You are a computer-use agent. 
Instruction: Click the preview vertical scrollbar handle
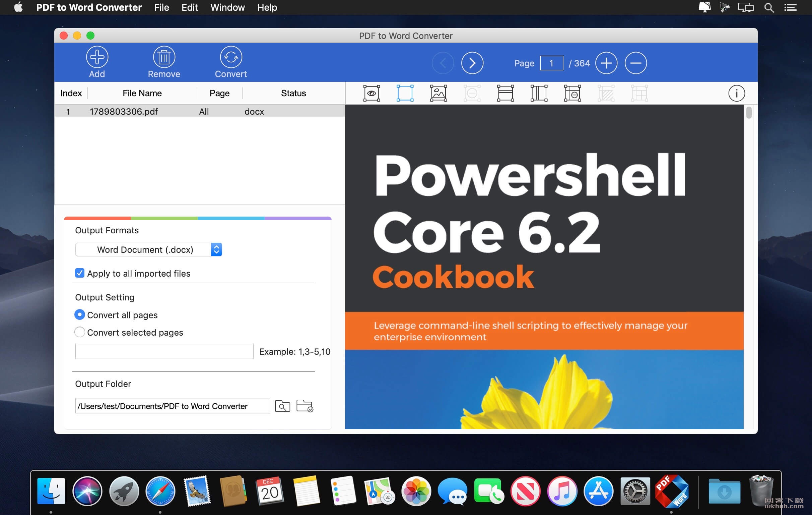pyautogui.click(x=749, y=112)
